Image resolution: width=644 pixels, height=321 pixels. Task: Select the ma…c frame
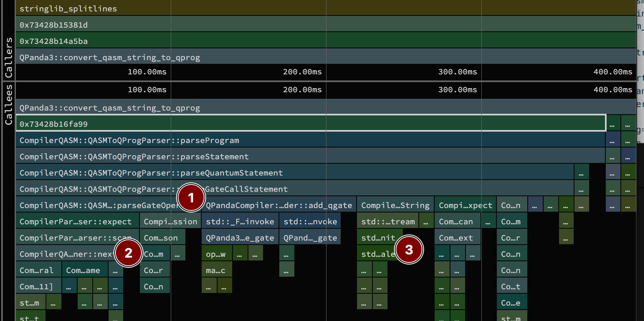pos(216,270)
